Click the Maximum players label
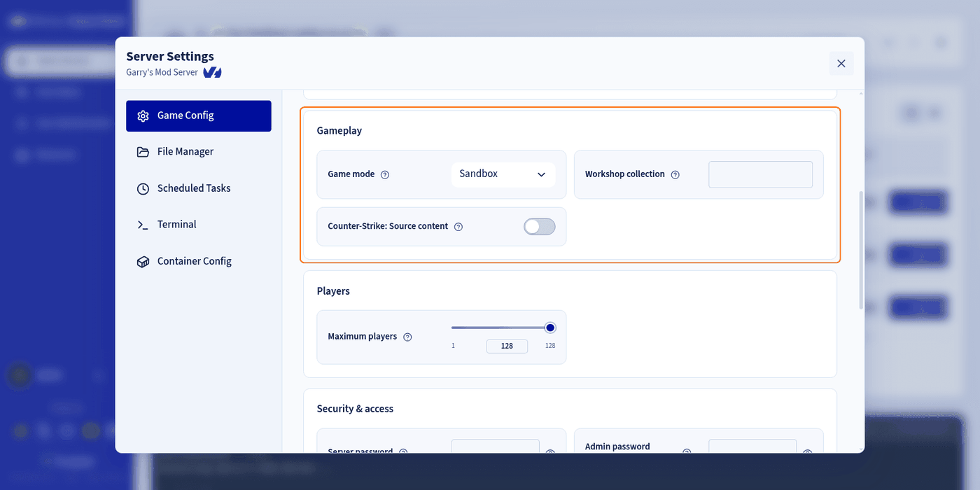The image size is (980, 490). tap(363, 337)
